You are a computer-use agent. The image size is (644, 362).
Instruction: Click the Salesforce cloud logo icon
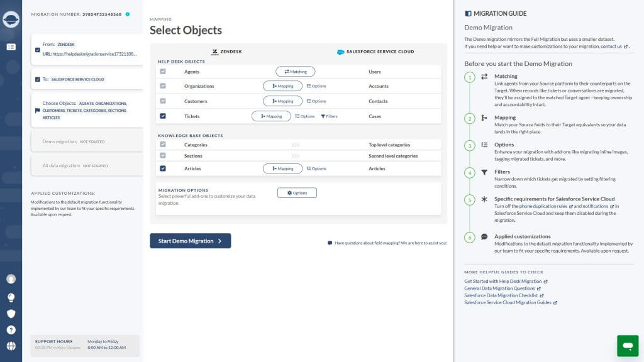(x=340, y=52)
